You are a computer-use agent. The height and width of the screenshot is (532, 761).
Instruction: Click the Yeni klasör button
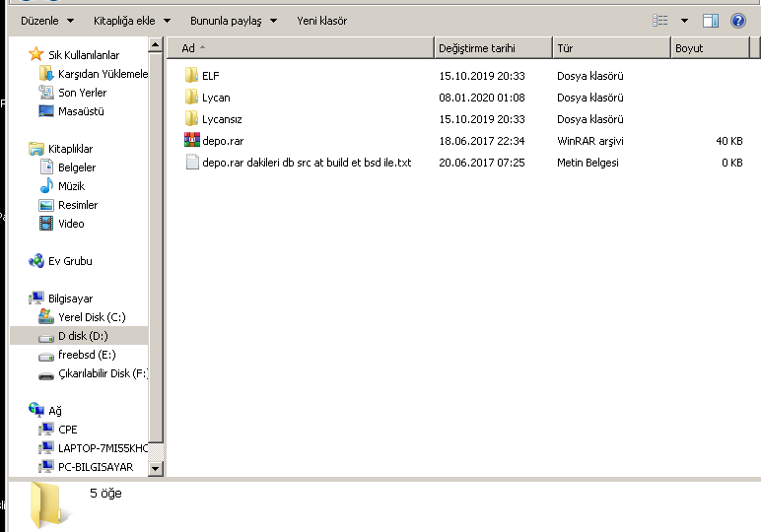tap(321, 21)
